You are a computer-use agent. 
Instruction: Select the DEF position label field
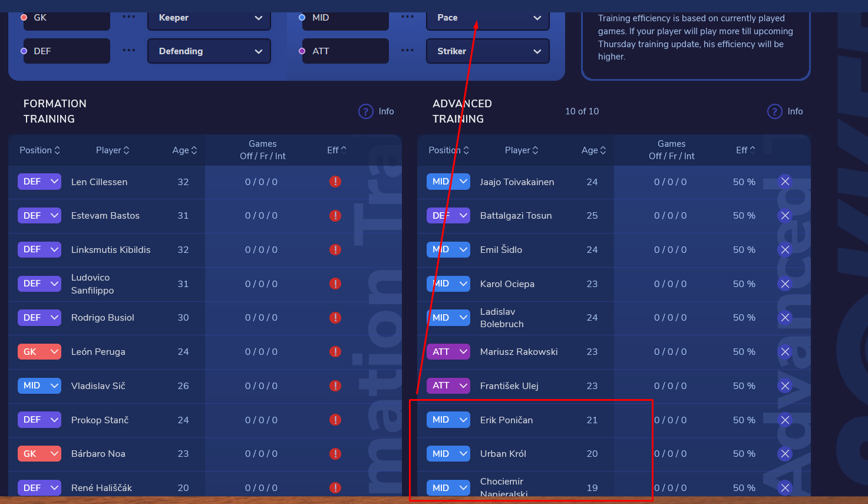pos(67,51)
